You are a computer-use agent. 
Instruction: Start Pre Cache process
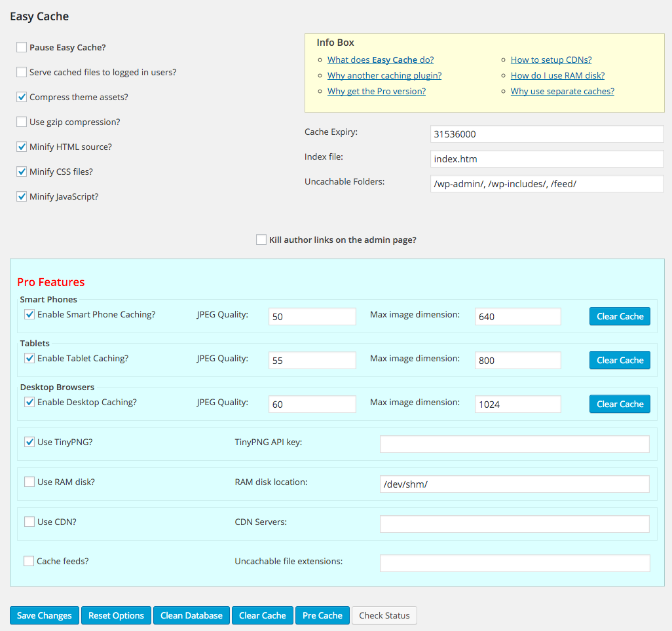[322, 615]
